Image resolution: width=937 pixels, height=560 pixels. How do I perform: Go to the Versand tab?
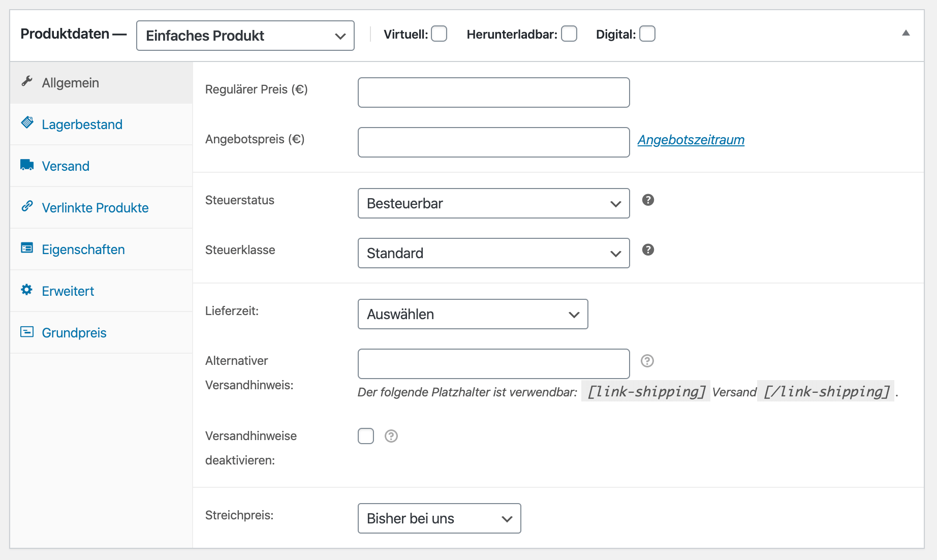[101, 166]
